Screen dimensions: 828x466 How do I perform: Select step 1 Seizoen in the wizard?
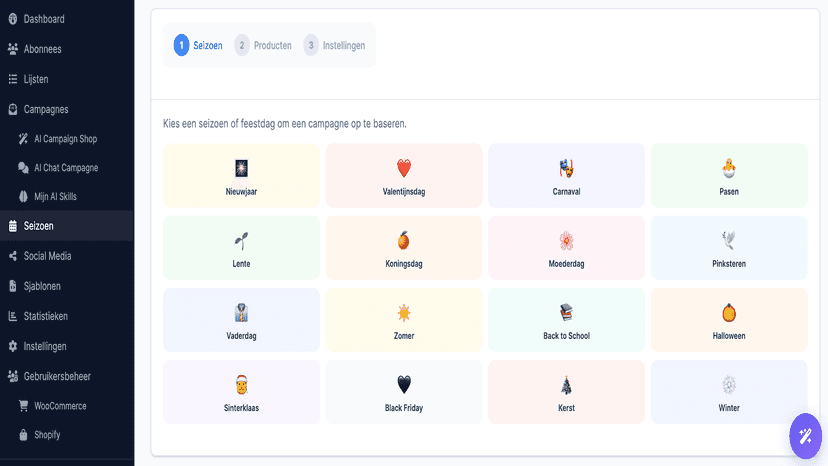[198, 45]
